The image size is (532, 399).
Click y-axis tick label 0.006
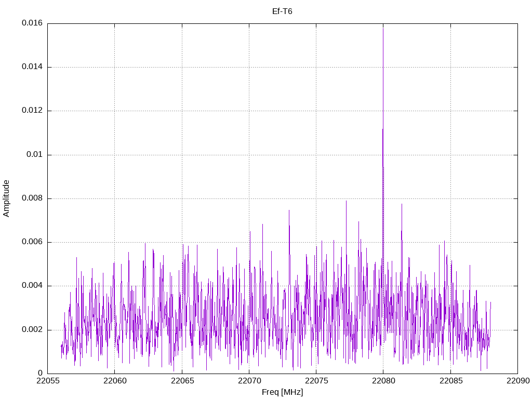click(32, 242)
